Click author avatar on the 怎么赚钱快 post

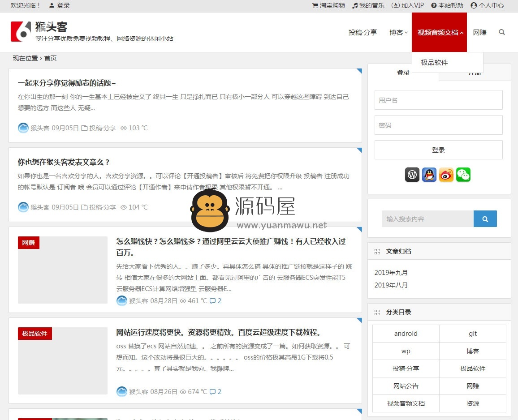click(122, 301)
